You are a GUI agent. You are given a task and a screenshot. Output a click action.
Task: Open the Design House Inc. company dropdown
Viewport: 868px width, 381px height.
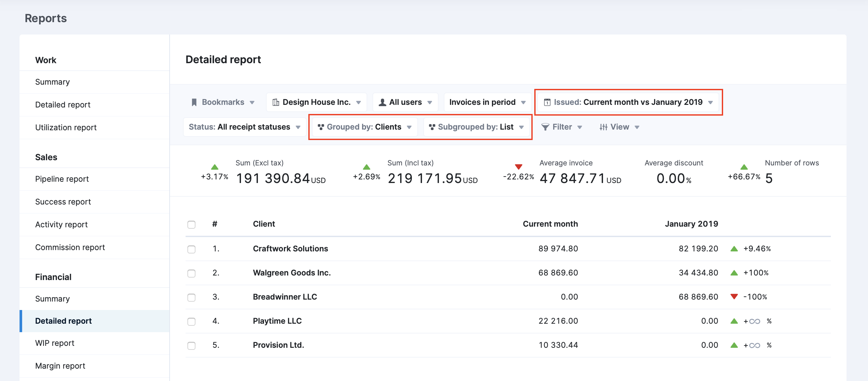(316, 102)
